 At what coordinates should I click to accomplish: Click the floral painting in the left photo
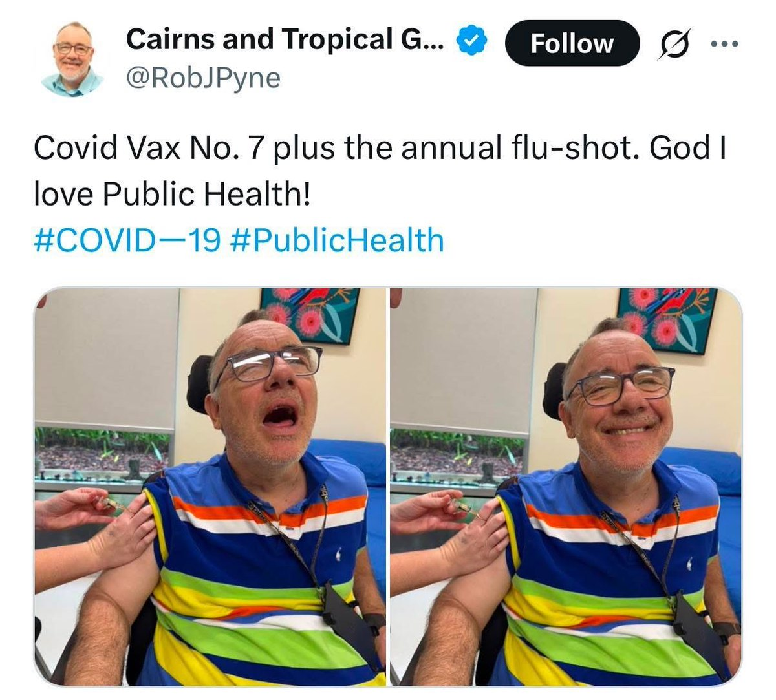310,315
